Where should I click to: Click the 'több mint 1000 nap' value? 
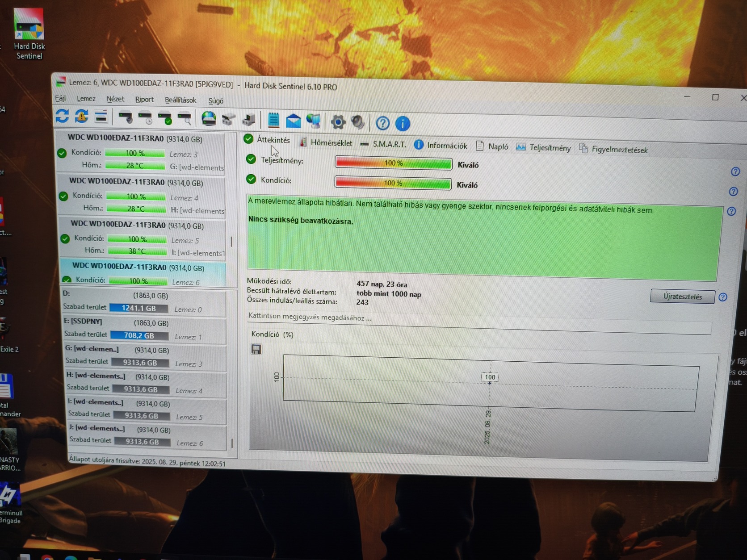point(389,294)
